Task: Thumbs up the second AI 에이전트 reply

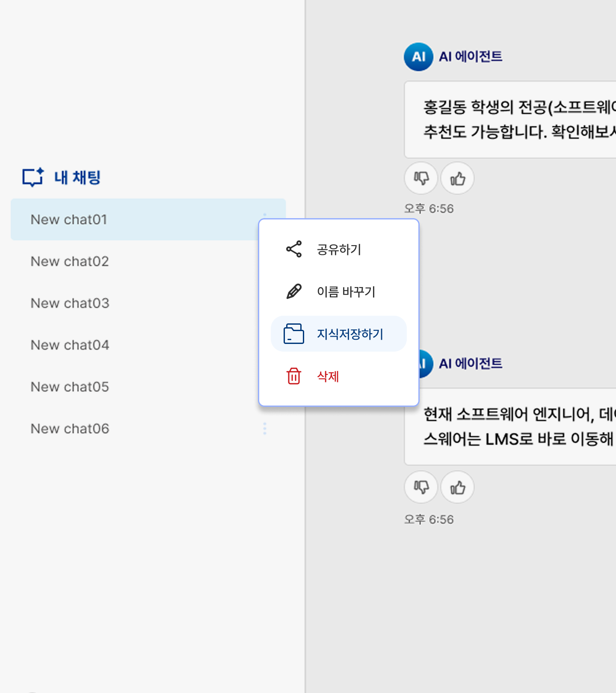Action: coord(457,487)
